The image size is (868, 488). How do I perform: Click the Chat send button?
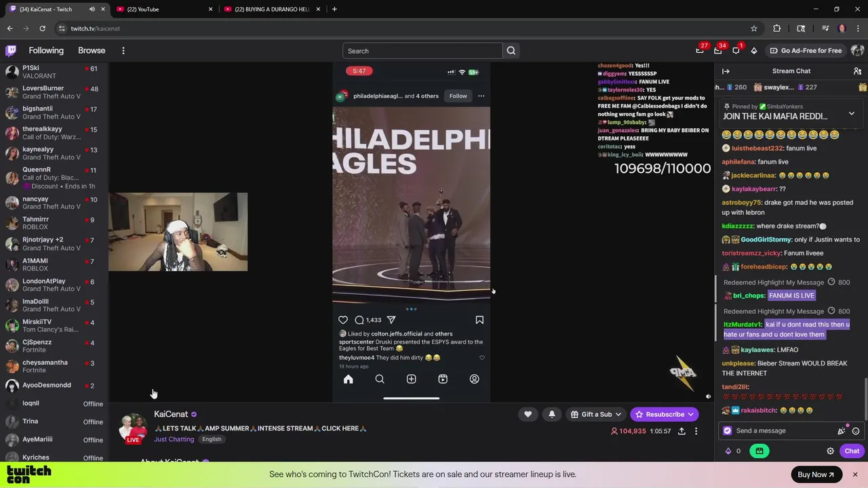[x=852, y=451]
